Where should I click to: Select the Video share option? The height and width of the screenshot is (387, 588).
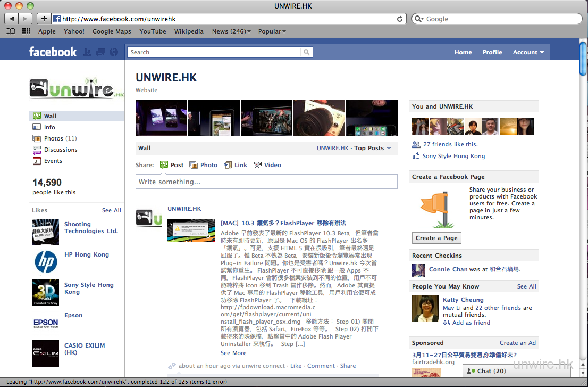267,165
